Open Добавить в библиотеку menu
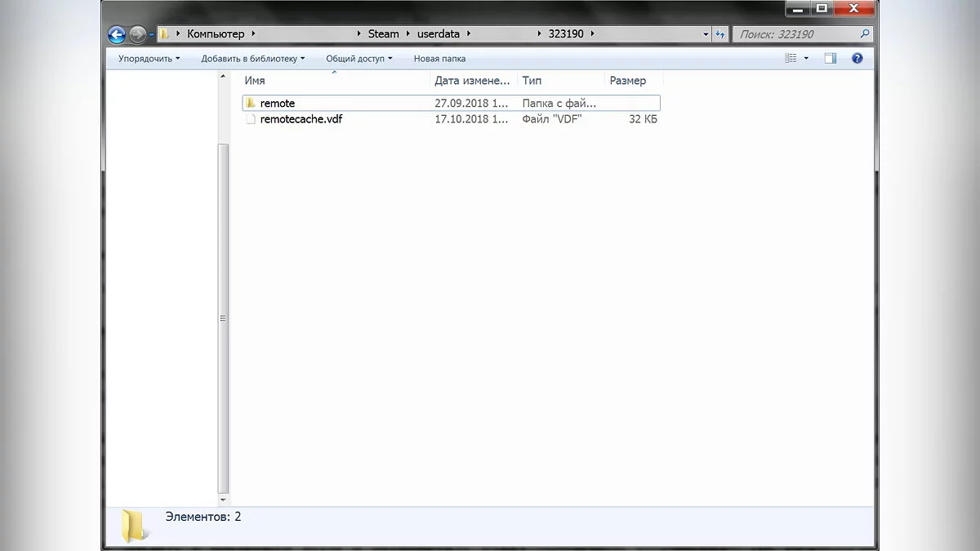The image size is (980, 551). coord(253,59)
